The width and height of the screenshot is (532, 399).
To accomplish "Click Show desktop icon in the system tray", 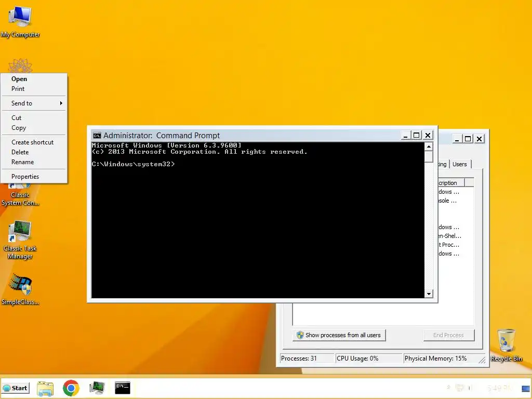I will pyautogui.click(x=526, y=388).
